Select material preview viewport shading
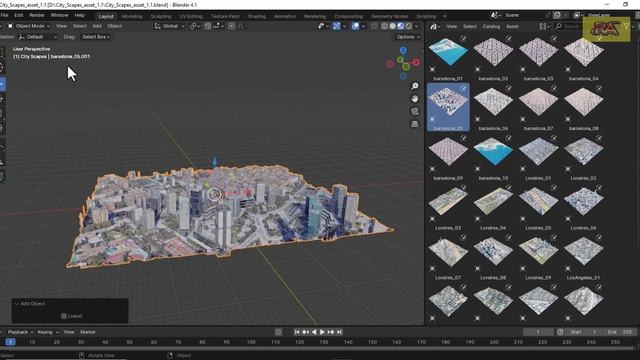 pyautogui.click(x=400, y=26)
